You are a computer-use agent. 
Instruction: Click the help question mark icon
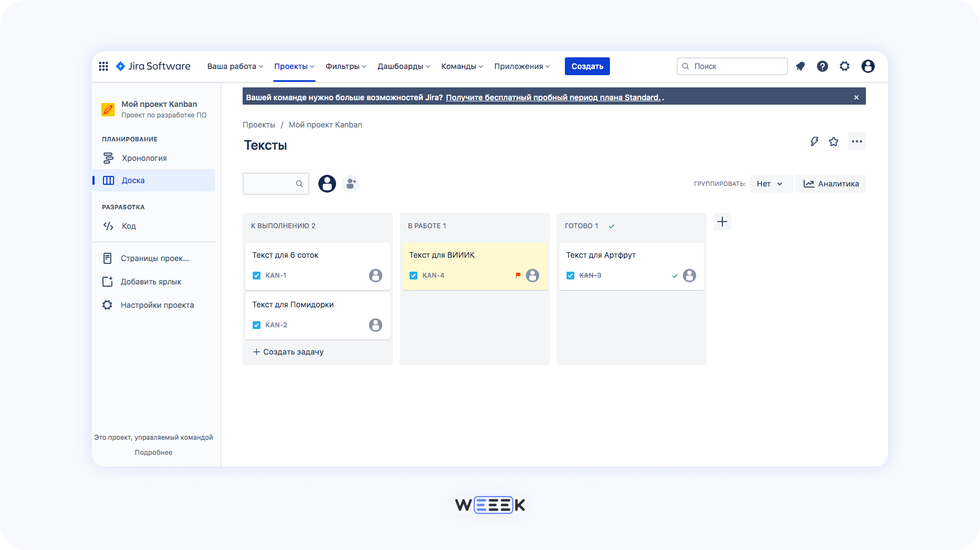point(823,66)
